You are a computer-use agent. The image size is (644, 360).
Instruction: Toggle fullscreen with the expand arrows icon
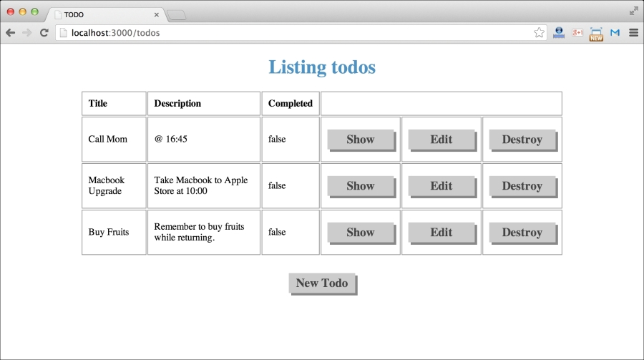634,11
